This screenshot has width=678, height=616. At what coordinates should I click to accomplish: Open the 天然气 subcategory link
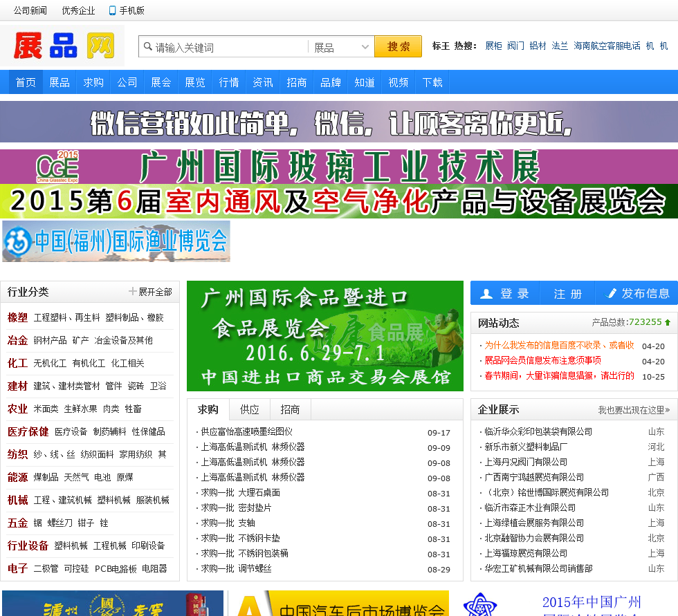[76, 477]
